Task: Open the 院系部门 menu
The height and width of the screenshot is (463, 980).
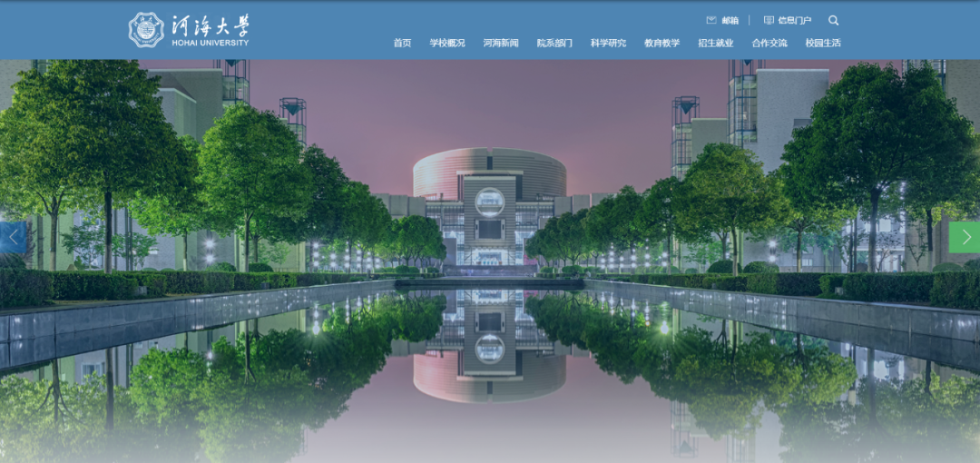Action: click(x=554, y=44)
